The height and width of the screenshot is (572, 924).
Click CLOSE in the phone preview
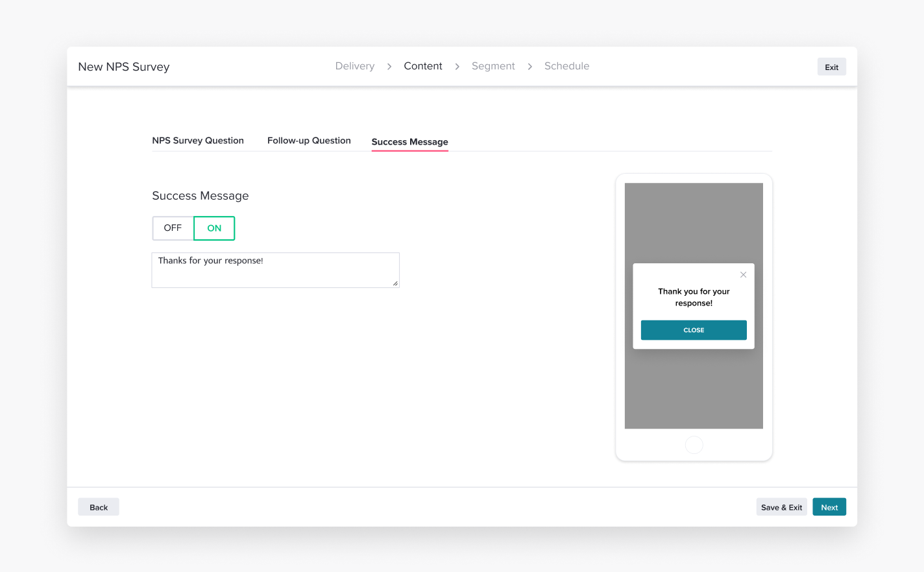(x=694, y=330)
